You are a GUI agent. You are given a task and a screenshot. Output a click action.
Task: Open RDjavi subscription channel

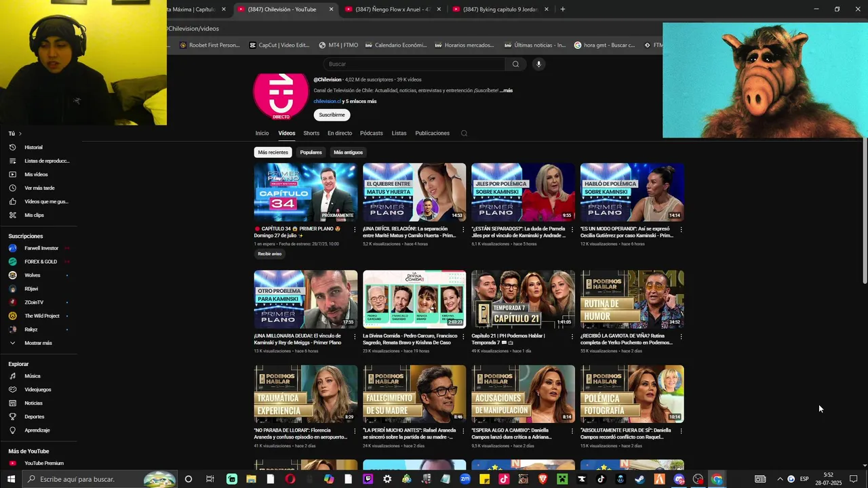(x=31, y=289)
